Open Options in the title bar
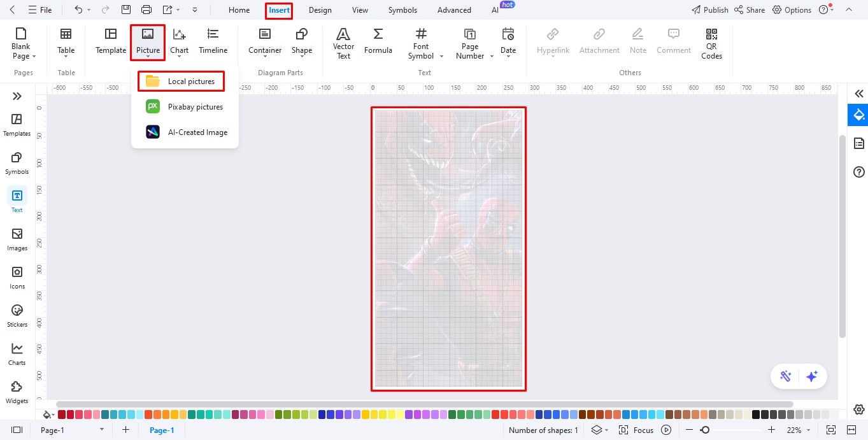Viewport: 868px width, 440px height. click(x=792, y=10)
